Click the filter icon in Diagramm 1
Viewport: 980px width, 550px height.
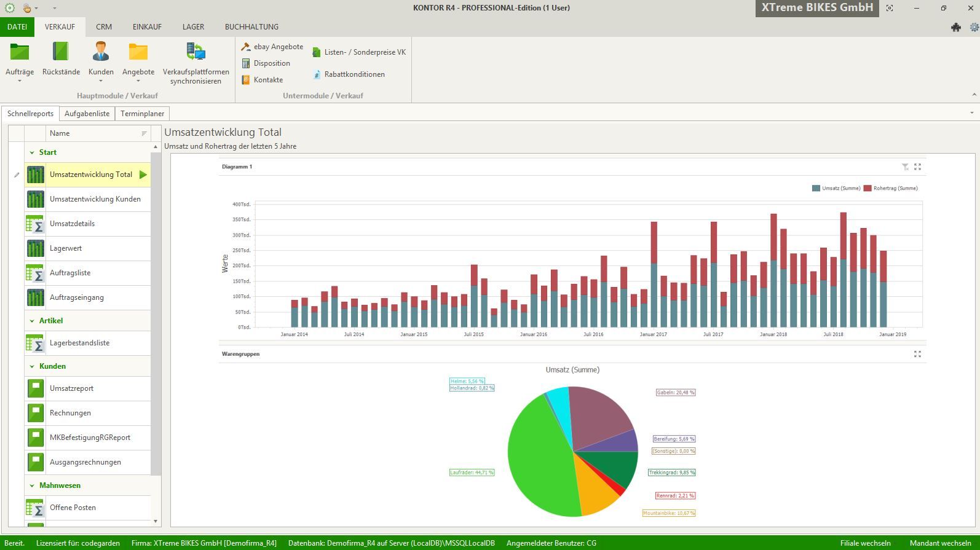pyautogui.click(x=905, y=167)
